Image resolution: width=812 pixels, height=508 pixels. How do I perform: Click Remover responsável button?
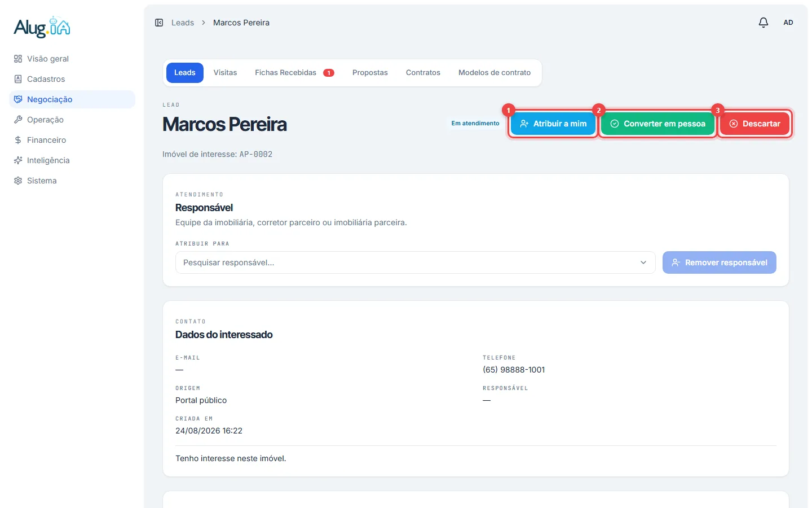click(720, 262)
